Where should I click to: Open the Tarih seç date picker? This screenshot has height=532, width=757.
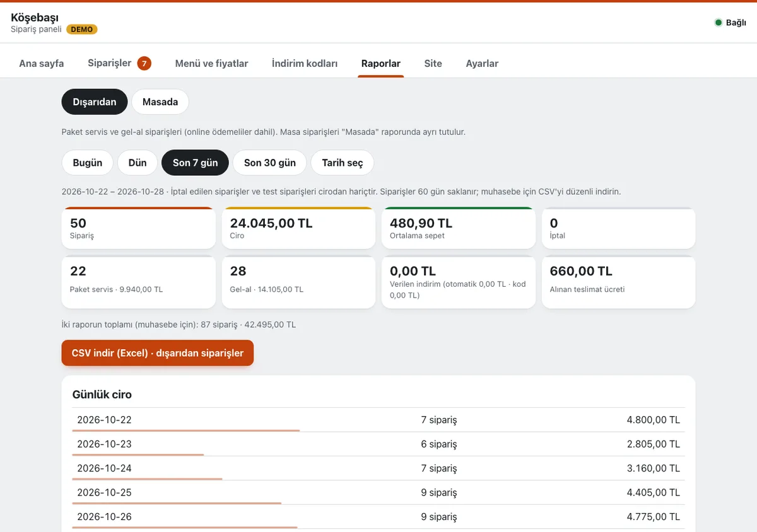(343, 163)
